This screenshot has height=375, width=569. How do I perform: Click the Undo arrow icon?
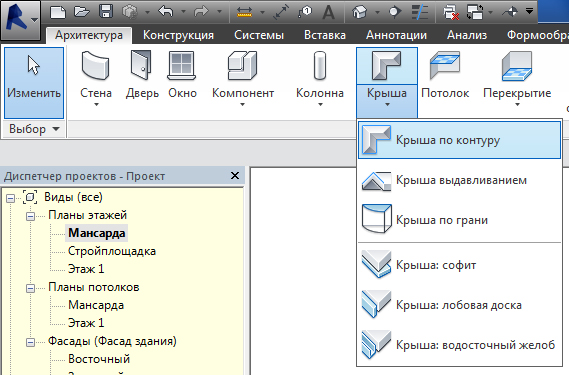(166, 12)
